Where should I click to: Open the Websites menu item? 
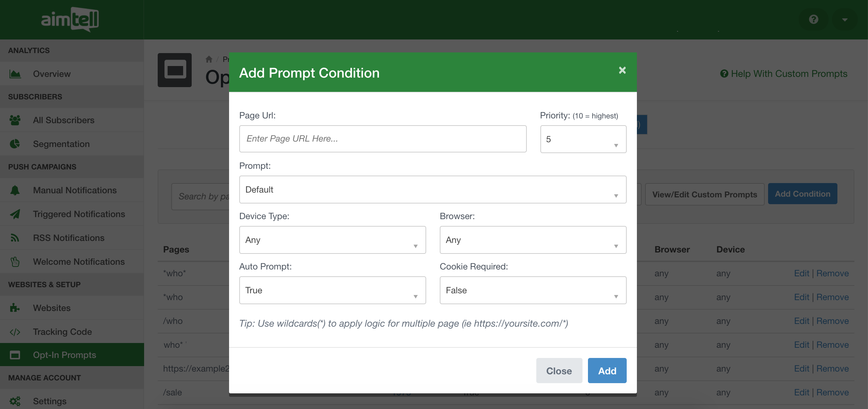tap(52, 308)
